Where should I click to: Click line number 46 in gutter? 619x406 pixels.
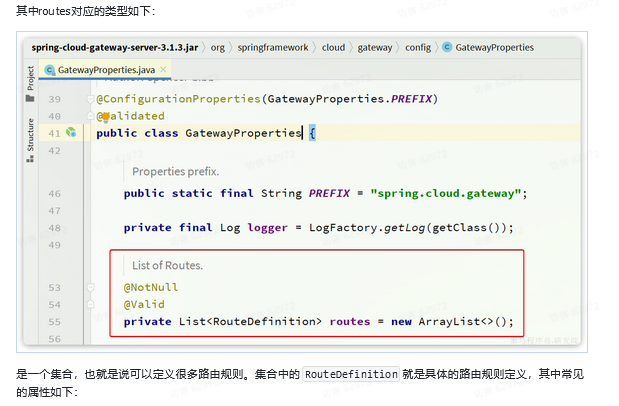(x=54, y=194)
